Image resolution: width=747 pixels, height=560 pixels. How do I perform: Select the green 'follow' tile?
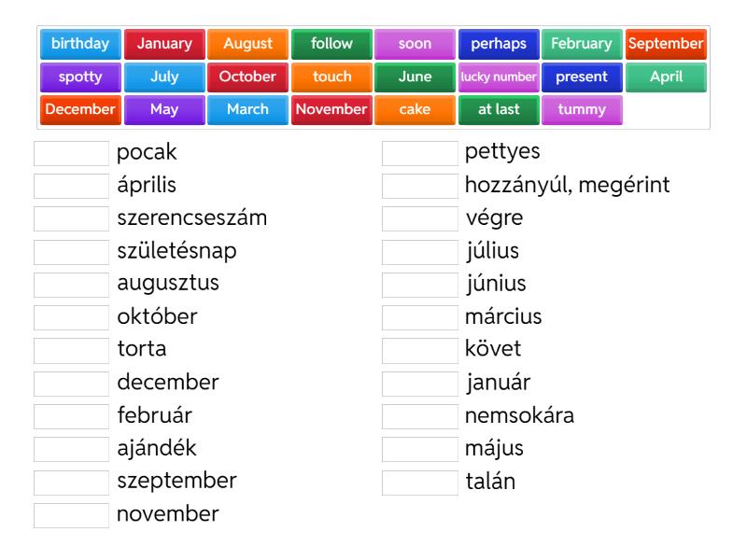click(331, 44)
